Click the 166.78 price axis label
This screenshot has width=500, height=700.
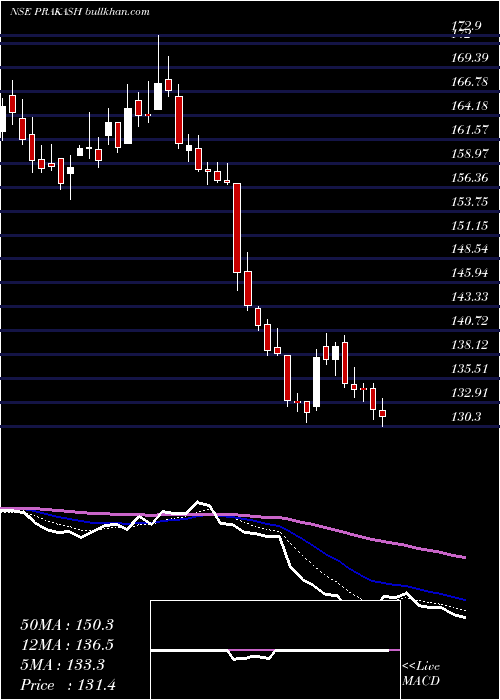click(x=469, y=82)
